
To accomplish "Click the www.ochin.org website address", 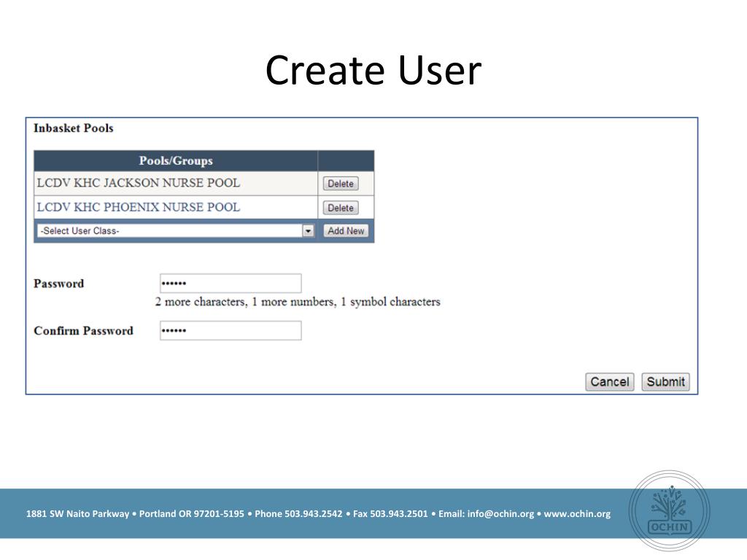I will tap(577, 514).
